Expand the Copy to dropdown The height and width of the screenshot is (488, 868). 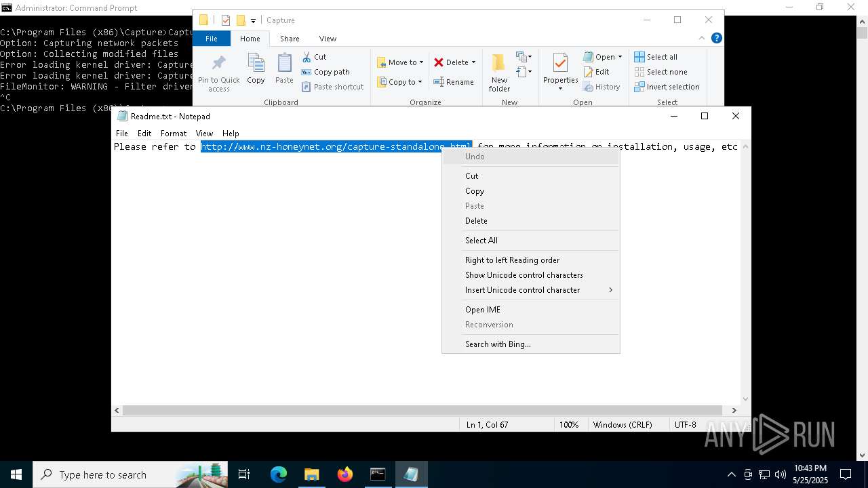420,82
